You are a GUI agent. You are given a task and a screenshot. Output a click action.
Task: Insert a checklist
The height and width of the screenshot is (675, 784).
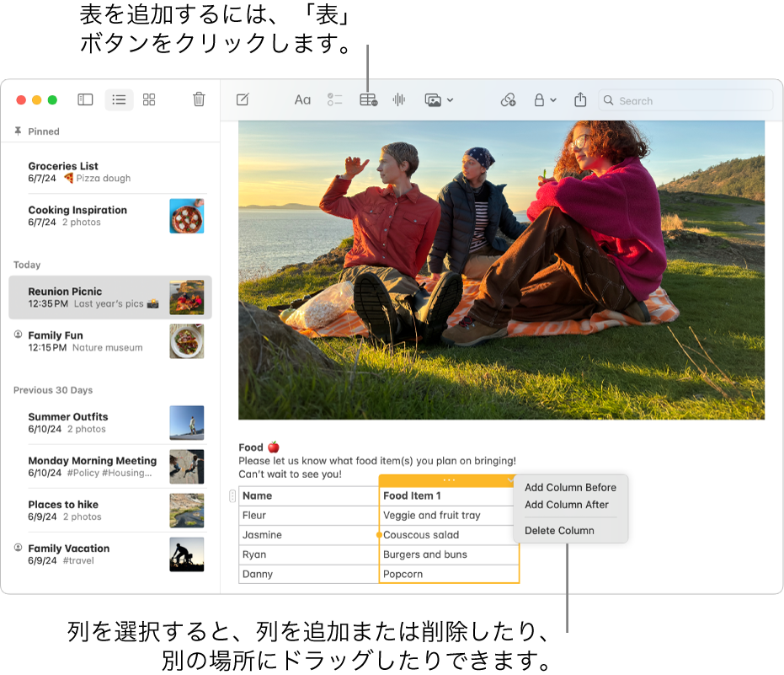[334, 99]
